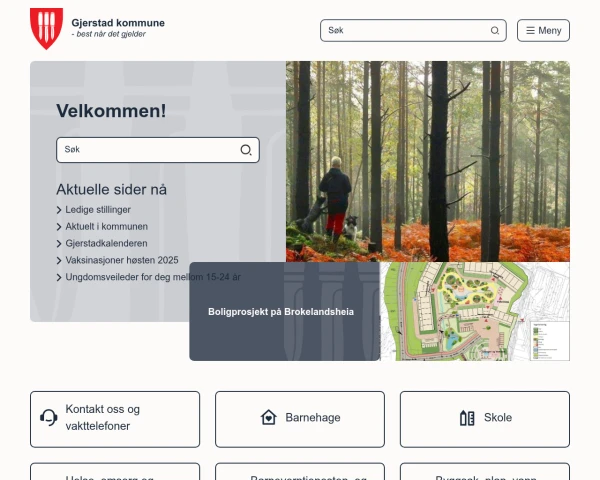
Task: Click the housing project site plan thumbnail
Action: 475,312
